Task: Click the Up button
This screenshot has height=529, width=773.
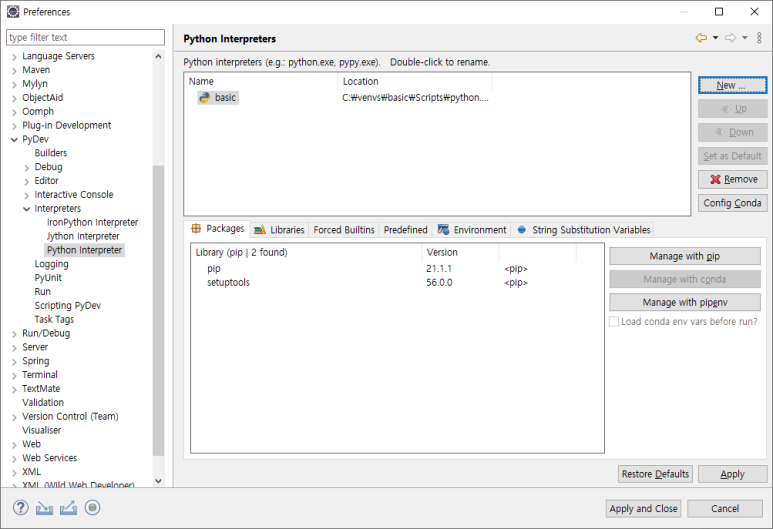Action: [x=733, y=109]
